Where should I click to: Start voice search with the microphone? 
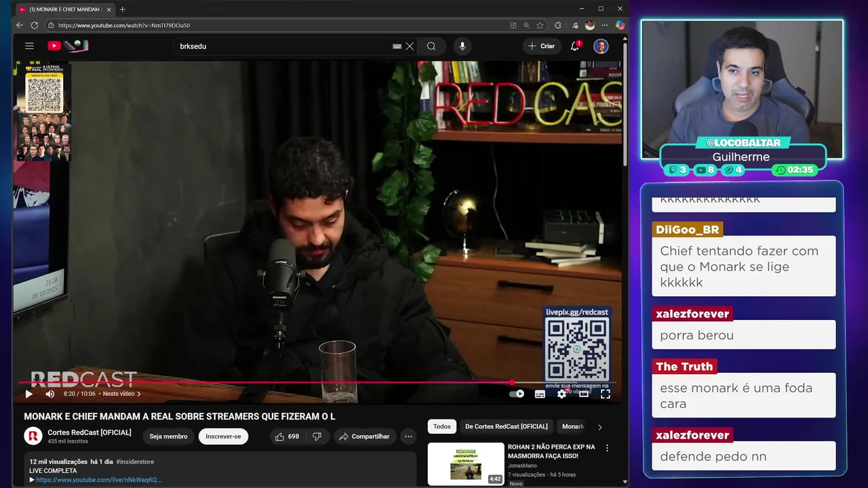[x=462, y=46]
